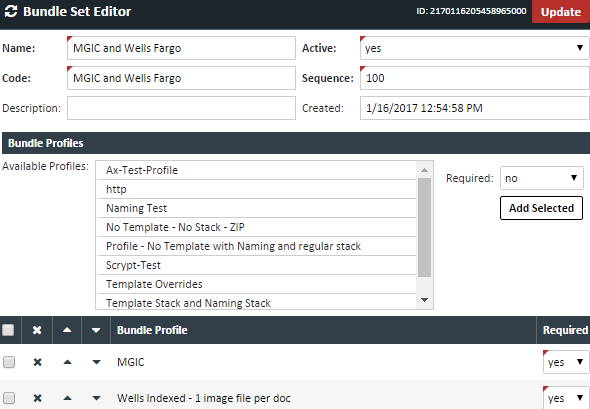Select Template Stack and Naming Stack profile
Viewport: 590px width, 409px height.
(257, 302)
